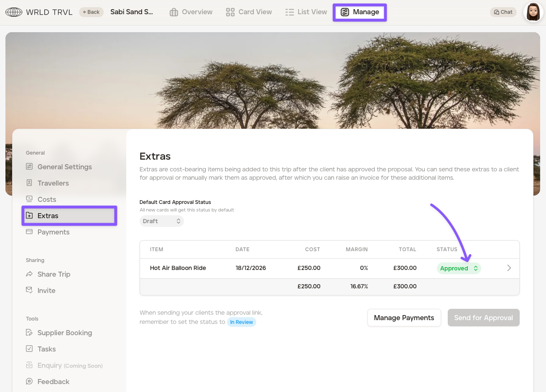Screen dimensions: 546x392
Task: Open the Chat button
Action: (503, 12)
